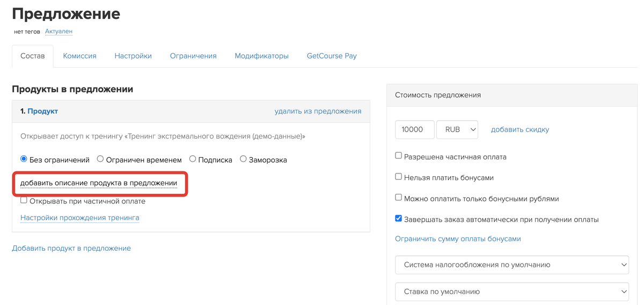Click добавить описание продукта в предложении

pos(99,183)
